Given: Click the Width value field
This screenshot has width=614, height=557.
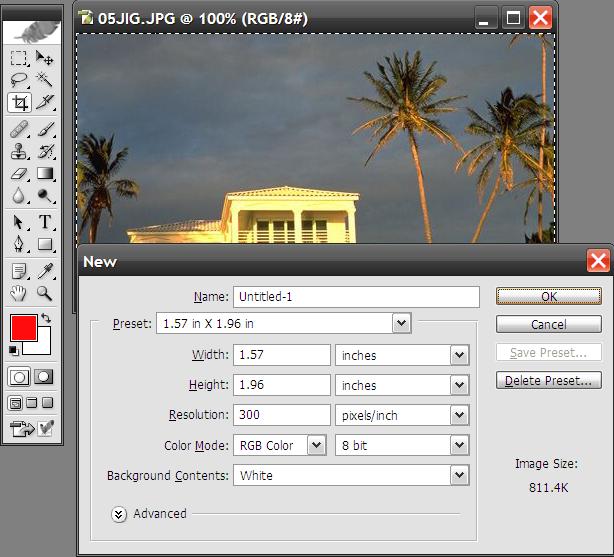Looking at the screenshot, I should [282, 355].
